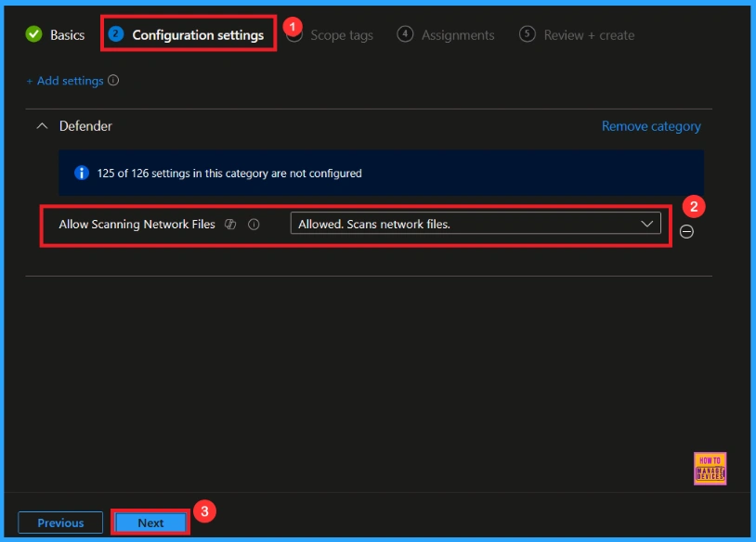Switch to the Configuration settings tab

(x=197, y=35)
